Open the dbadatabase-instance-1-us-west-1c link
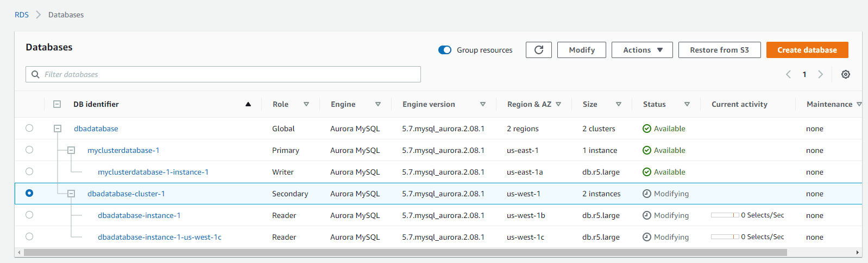 (x=160, y=237)
